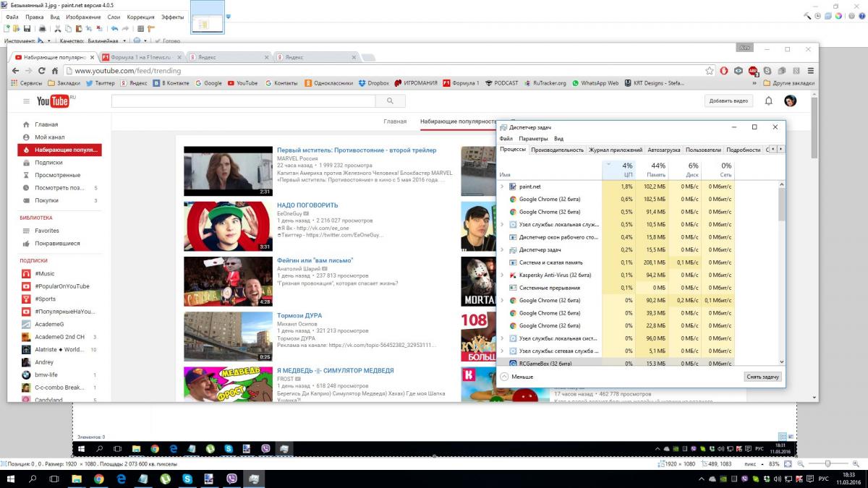Click the 'Снять задачу' button
Viewport: 868px width, 488px height.
click(763, 377)
